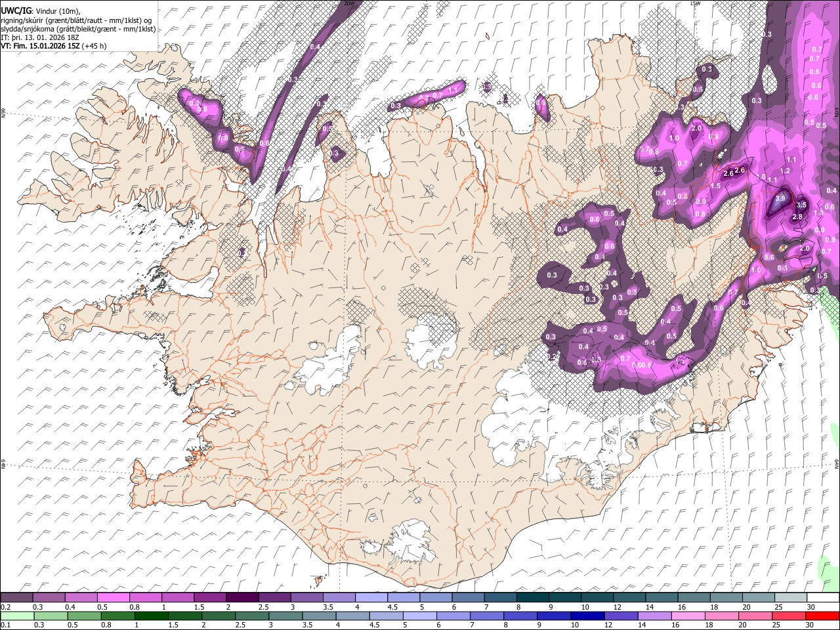Viewport: 840px width, 630px height.
Task: Click top-row legend swatch between 0.2 and 0.3
Action: click(16, 597)
